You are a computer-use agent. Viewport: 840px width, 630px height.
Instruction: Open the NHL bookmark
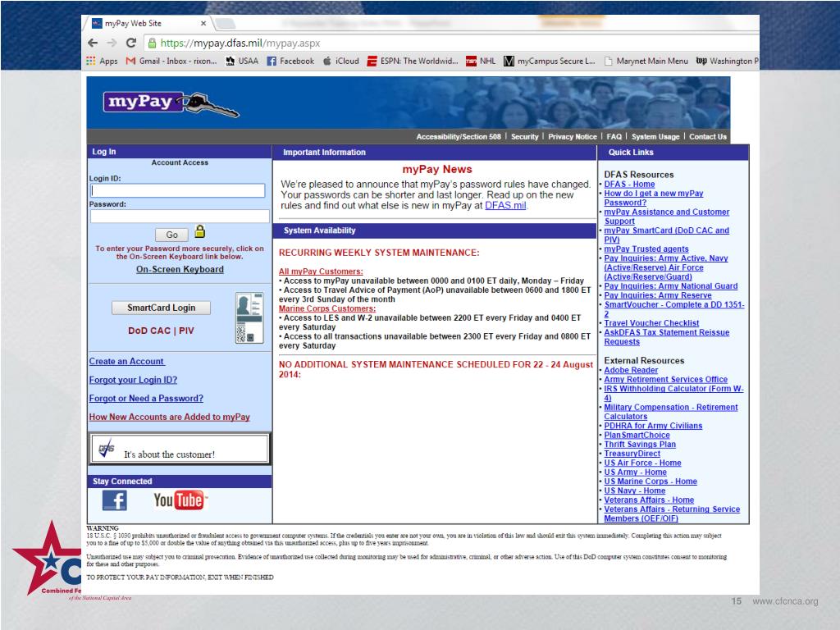(x=481, y=61)
